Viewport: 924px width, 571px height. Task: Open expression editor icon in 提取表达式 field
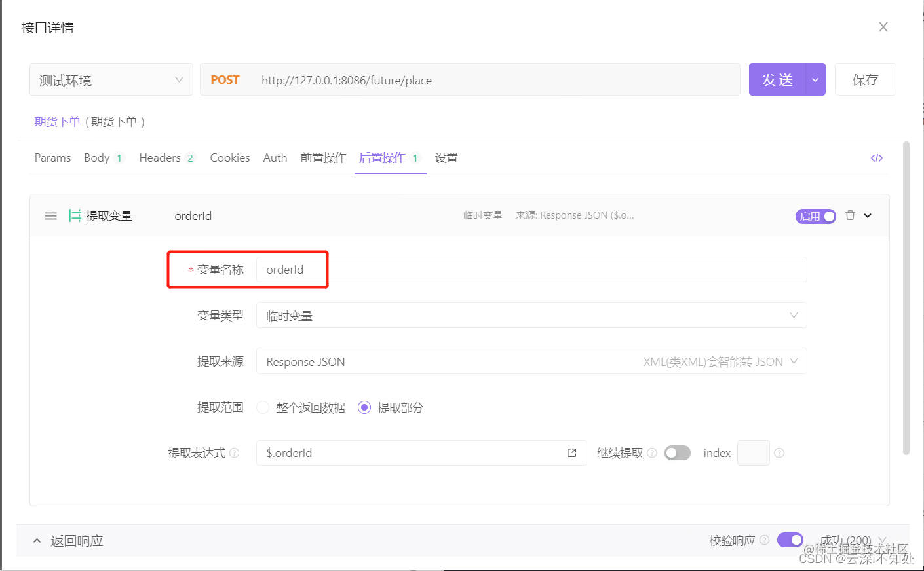tap(571, 453)
